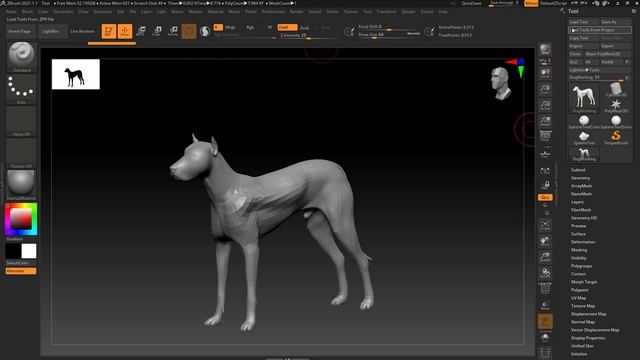Expand the Polygroups subpalette

581,266
